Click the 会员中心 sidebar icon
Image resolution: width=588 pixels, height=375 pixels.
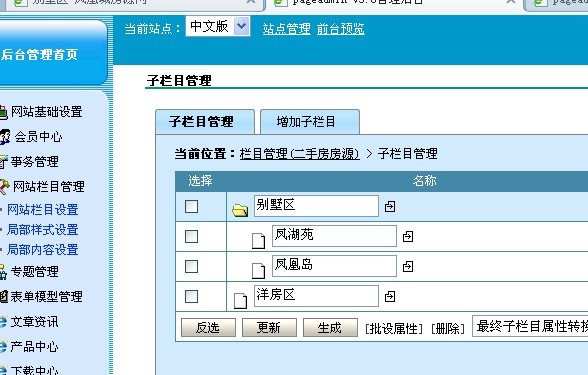[x=5, y=137]
